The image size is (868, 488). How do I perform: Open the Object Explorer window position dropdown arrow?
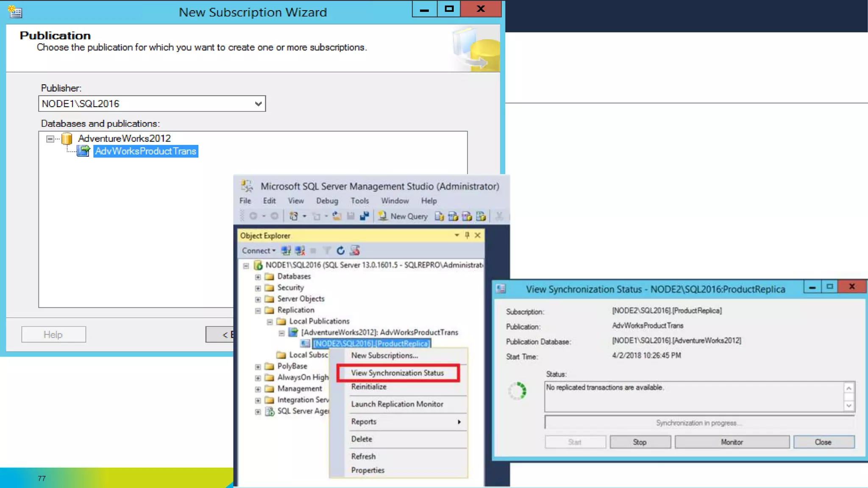coord(456,235)
